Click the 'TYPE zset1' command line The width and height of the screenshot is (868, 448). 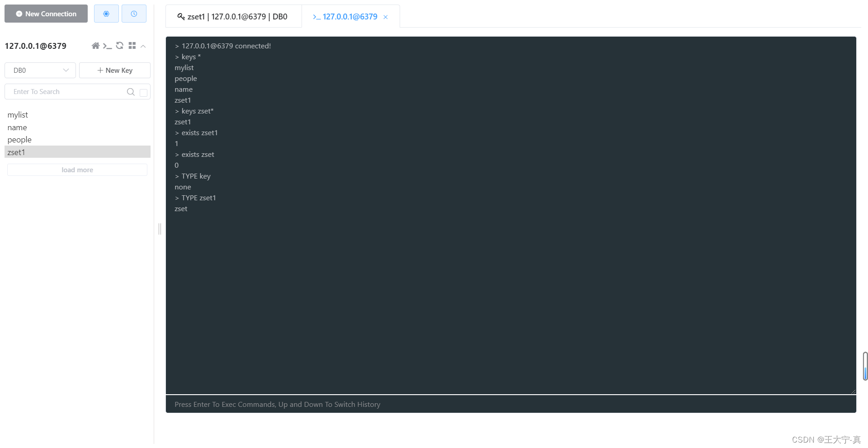(195, 198)
